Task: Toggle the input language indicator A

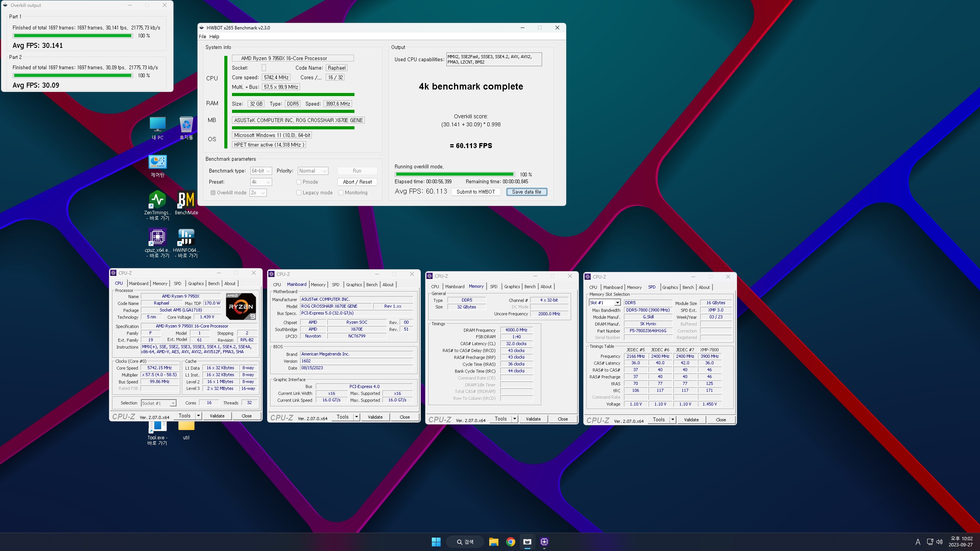Action: [918, 542]
